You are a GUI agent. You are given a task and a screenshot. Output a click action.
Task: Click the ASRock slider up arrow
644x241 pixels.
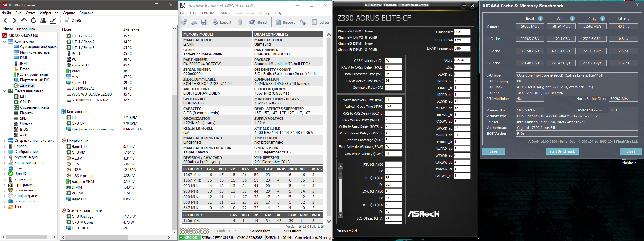click(x=340, y=166)
